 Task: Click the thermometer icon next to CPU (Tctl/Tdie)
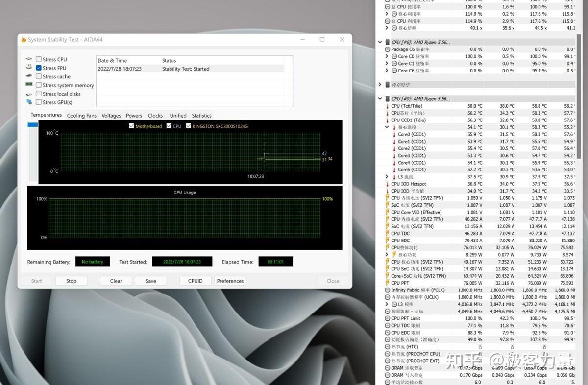coord(387,106)
